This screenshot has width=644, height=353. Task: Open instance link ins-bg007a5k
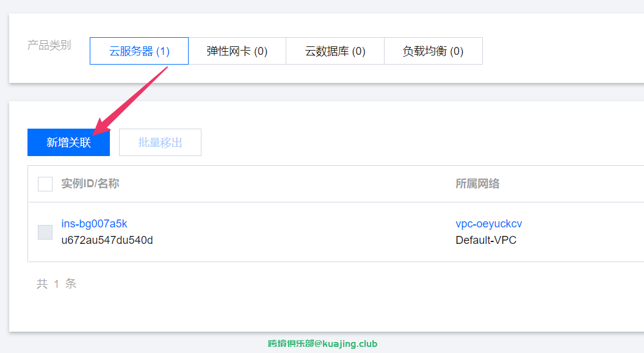94,224
